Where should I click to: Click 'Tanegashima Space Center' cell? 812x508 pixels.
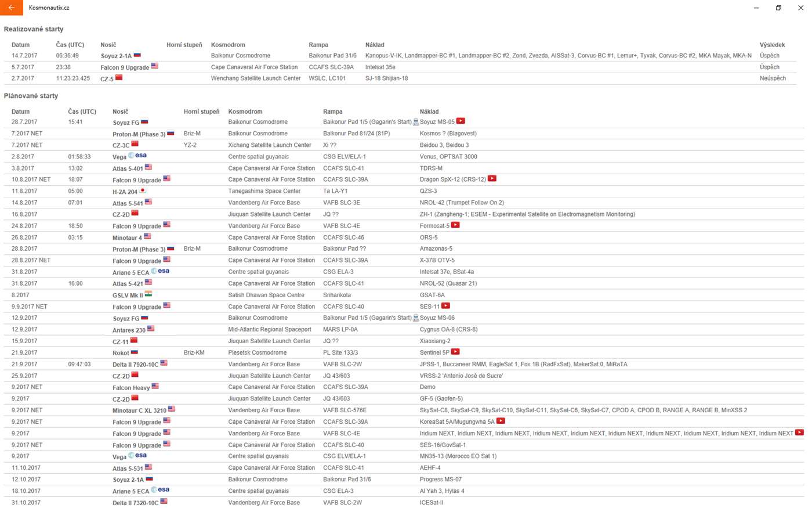click(264, 191)
